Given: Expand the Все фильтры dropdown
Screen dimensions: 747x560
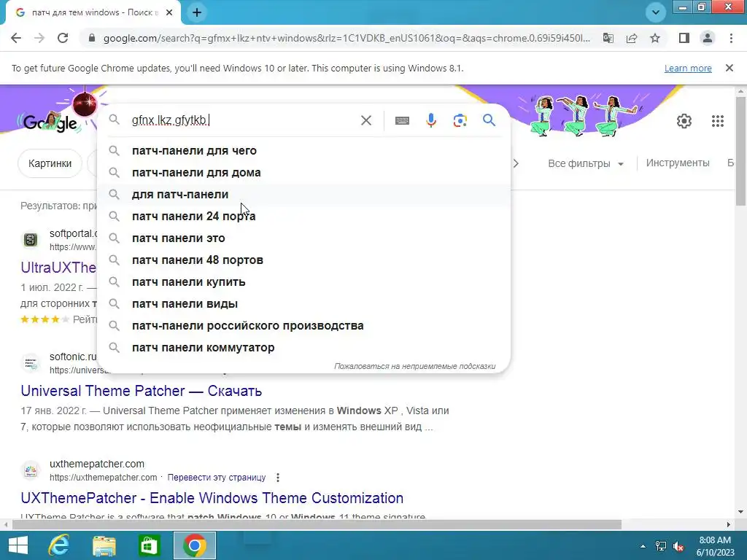Looking at the screenshot, I should [x=586, y=163].
